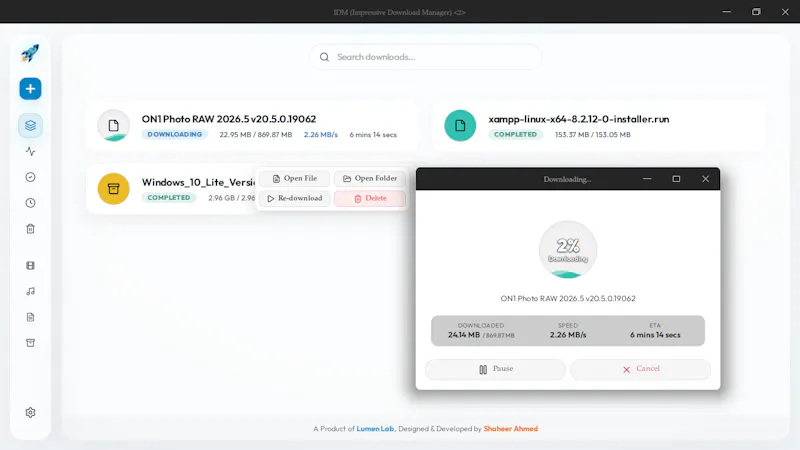This screenshot has height=450, width=800.
Task: Click the DOWNLOADING status badge
Action: click(174, 135)
